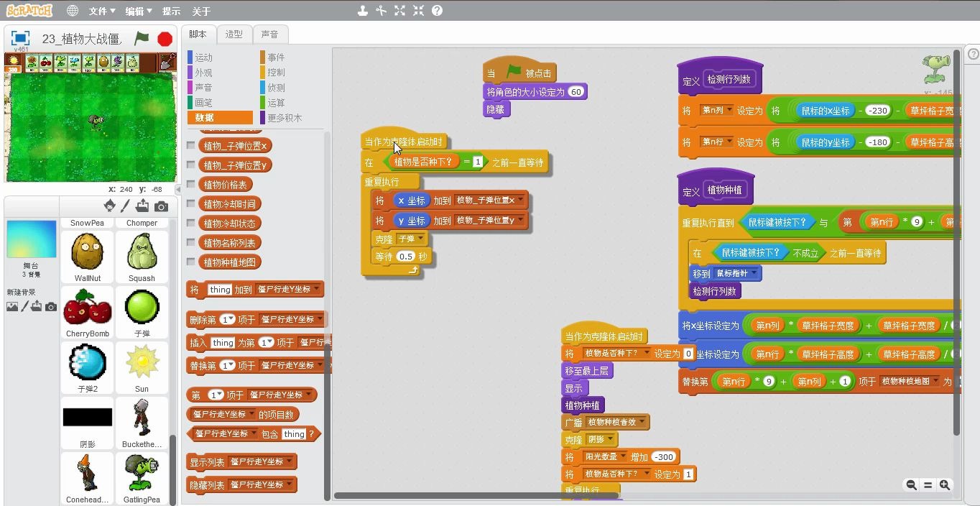
Task: Click the green flag to start
Action: (x=142, y=38)
